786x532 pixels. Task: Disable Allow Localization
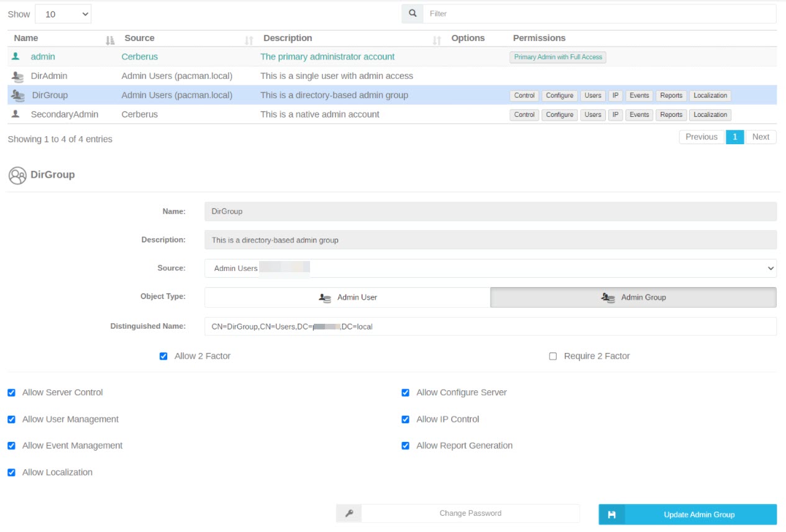click(x=11, y=472)
